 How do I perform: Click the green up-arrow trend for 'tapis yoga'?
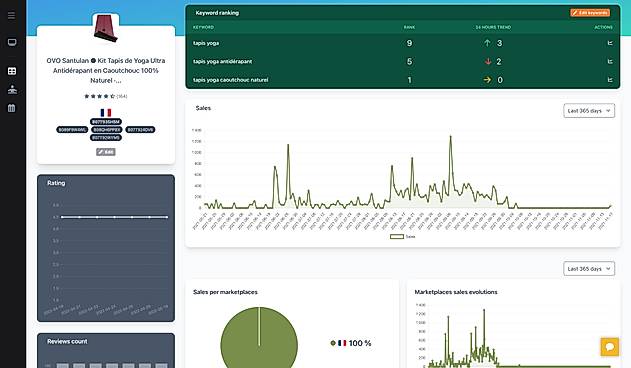tap(487, 43)
